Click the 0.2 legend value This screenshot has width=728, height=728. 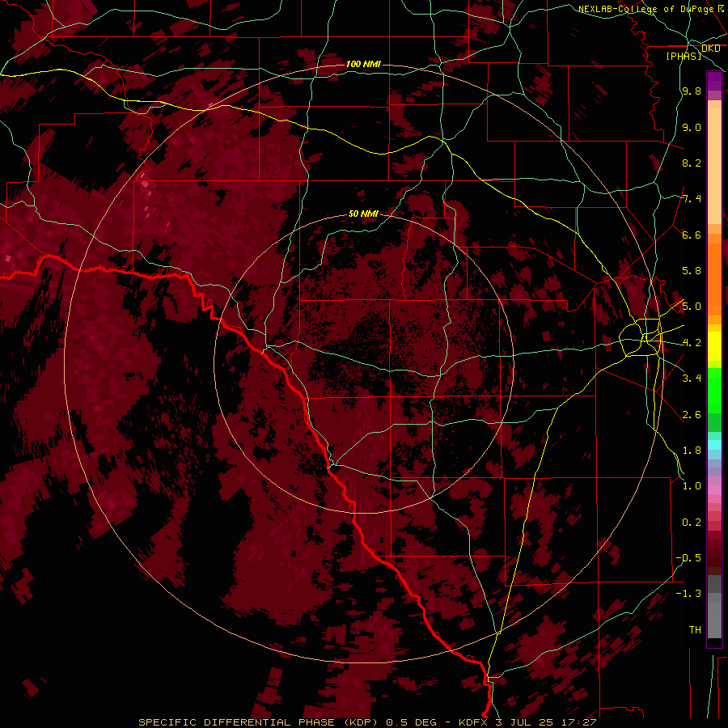point(692,523)
